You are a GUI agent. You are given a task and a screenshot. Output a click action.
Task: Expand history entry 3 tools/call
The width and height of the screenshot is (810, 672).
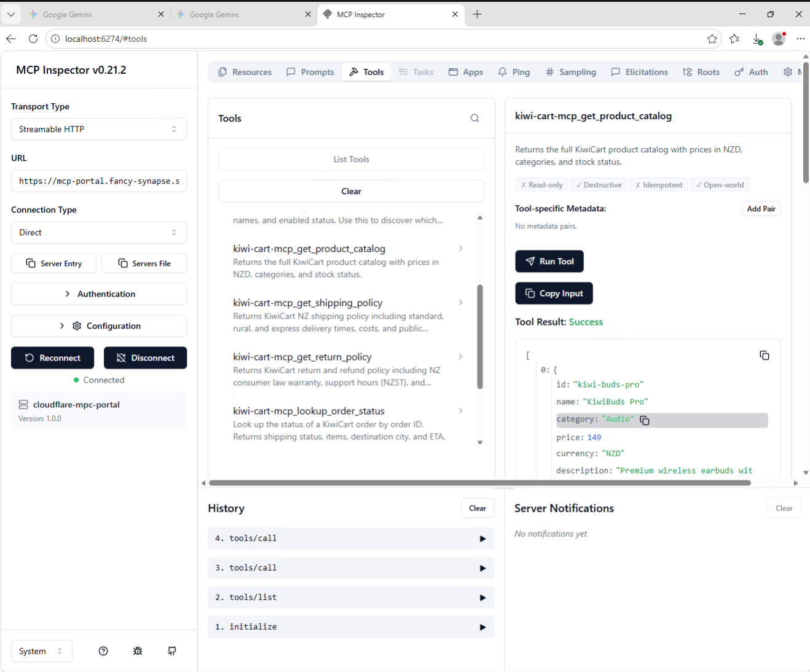coord(351,568)
